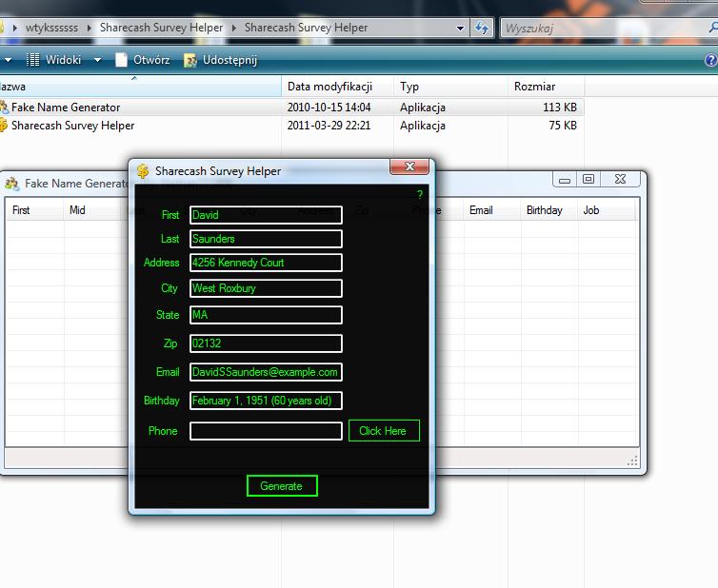
Task: Click Job column in Fake Name Generator
Action: pos(607,210)
